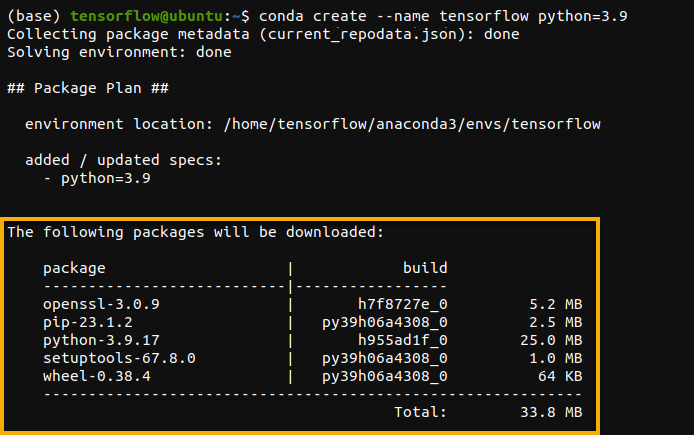The image size is (694, 435).
Task: Click 'Collecting package metadata (current_repodata.json): done' line
Action: coord(263,35)
